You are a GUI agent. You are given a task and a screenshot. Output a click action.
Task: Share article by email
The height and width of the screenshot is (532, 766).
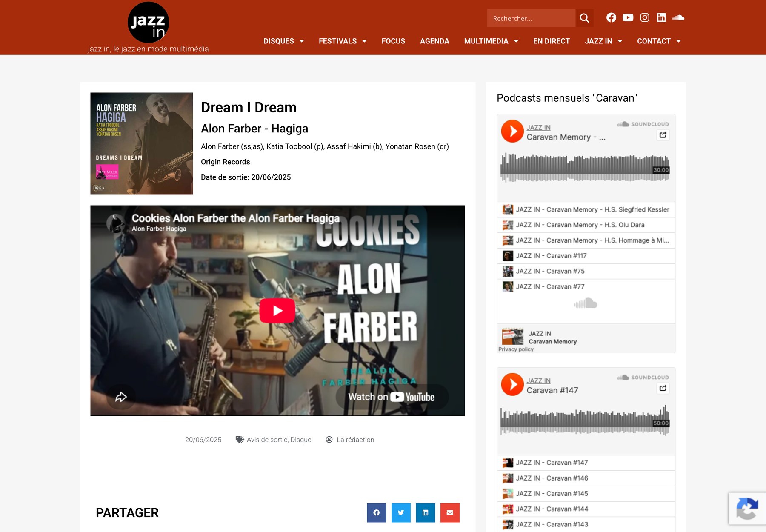tap(450, 512)
